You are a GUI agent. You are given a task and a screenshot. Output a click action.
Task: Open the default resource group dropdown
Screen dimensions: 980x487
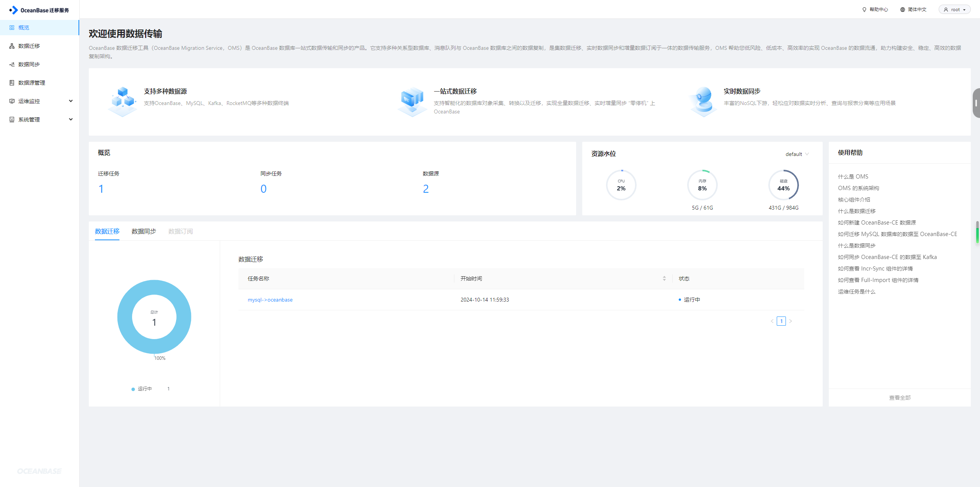tap(797, 154)
